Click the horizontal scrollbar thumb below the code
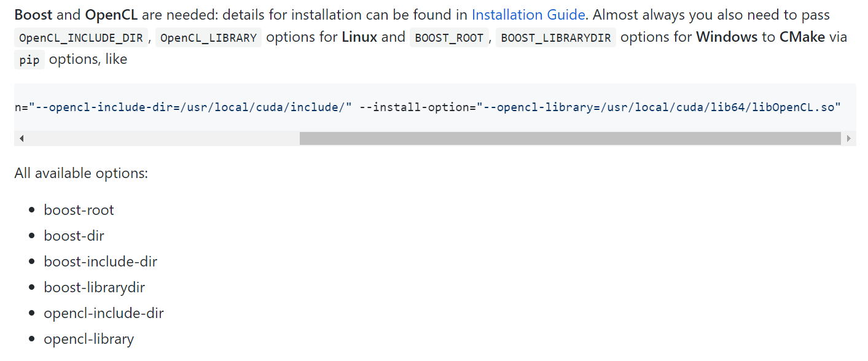868x361 pixels. (x=570, y=138)
